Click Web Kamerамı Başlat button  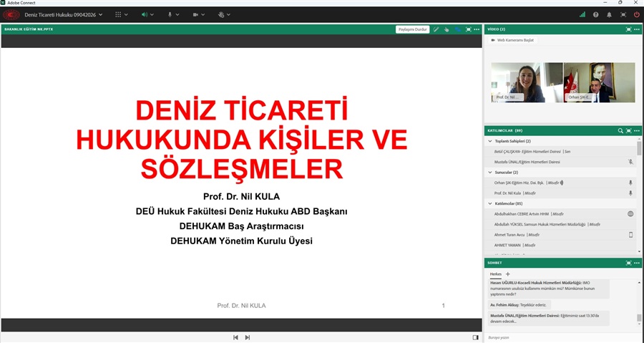(512, 40)
